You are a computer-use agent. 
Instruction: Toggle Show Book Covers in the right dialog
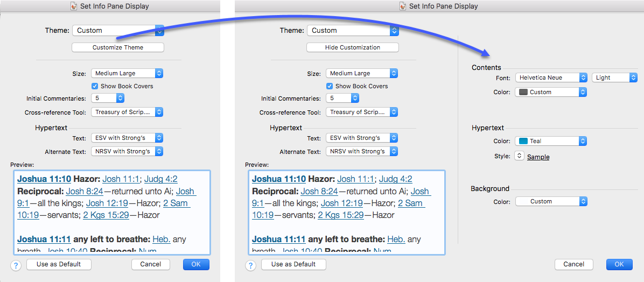click(330, 86)
